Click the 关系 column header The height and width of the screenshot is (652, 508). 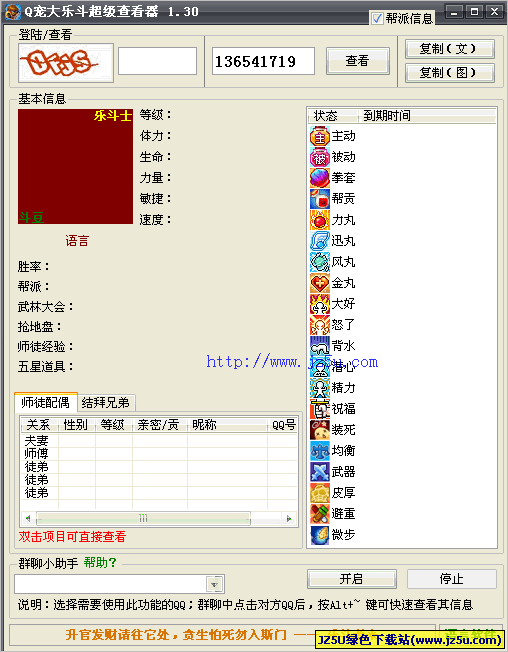[39, 425]
